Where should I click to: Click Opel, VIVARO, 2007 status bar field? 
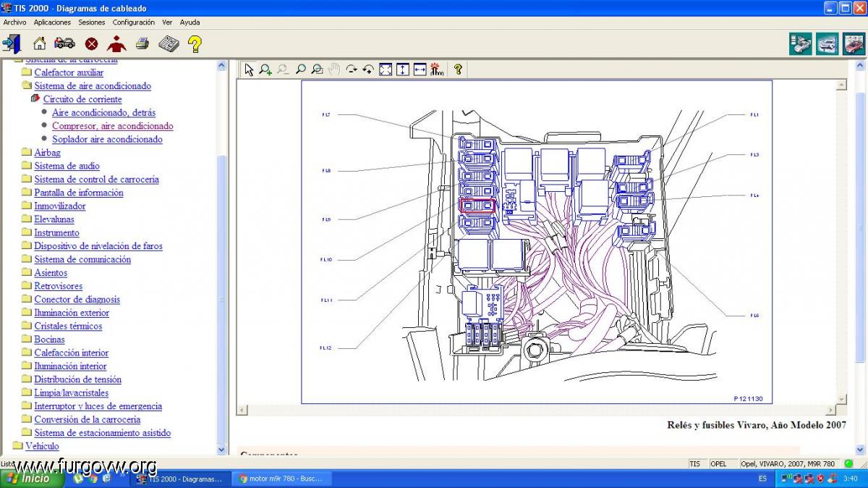[x=788, y=463]
